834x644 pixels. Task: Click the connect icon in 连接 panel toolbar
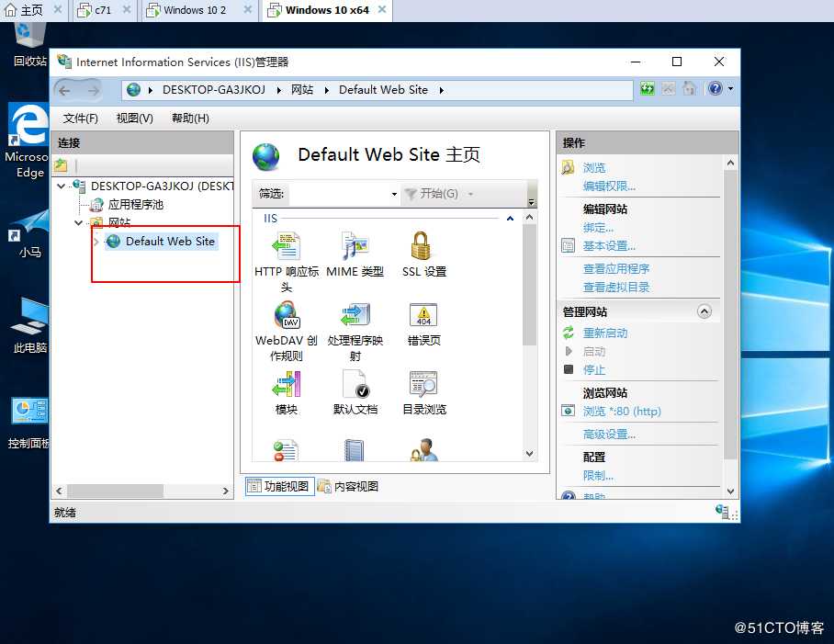click(x=61, y=165)
